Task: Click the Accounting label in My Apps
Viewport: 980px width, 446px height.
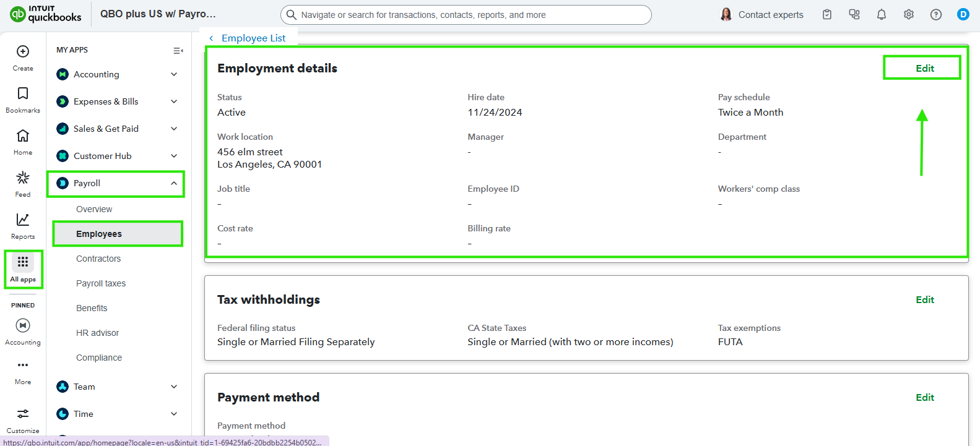Action: click(x=97, y=74)
